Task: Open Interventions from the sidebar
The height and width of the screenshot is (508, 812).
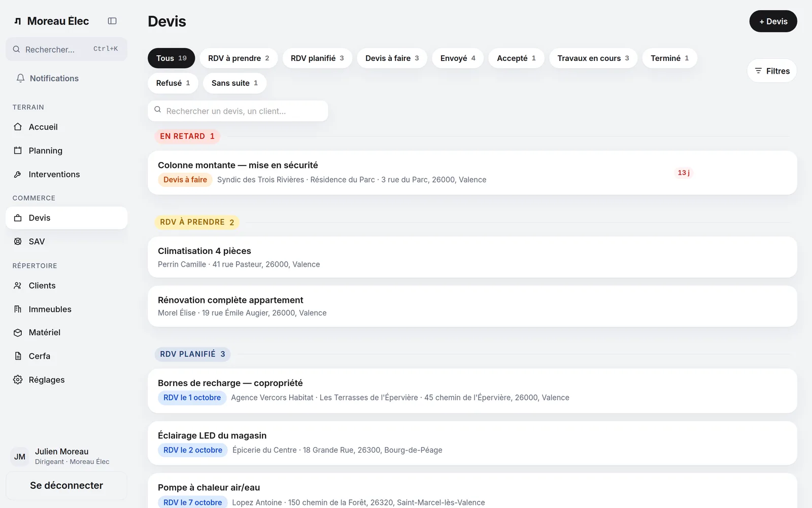Action: (66, 174)
